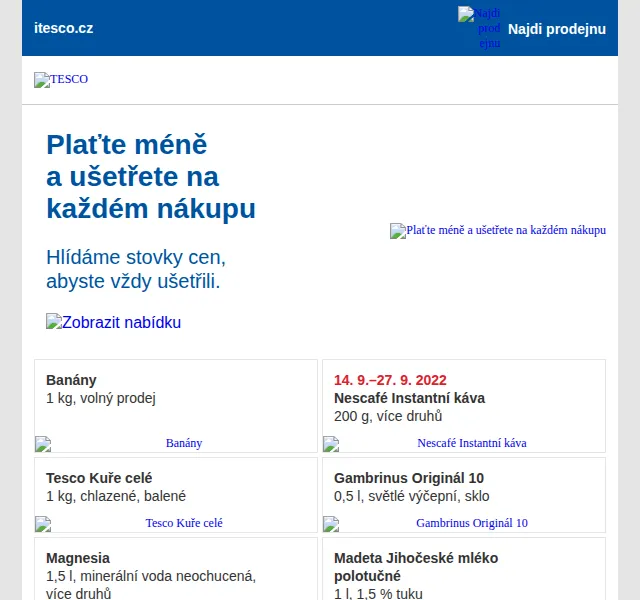Click the broken Najdi prodejnu image icon
640x600 pixels.
[479, 28]
